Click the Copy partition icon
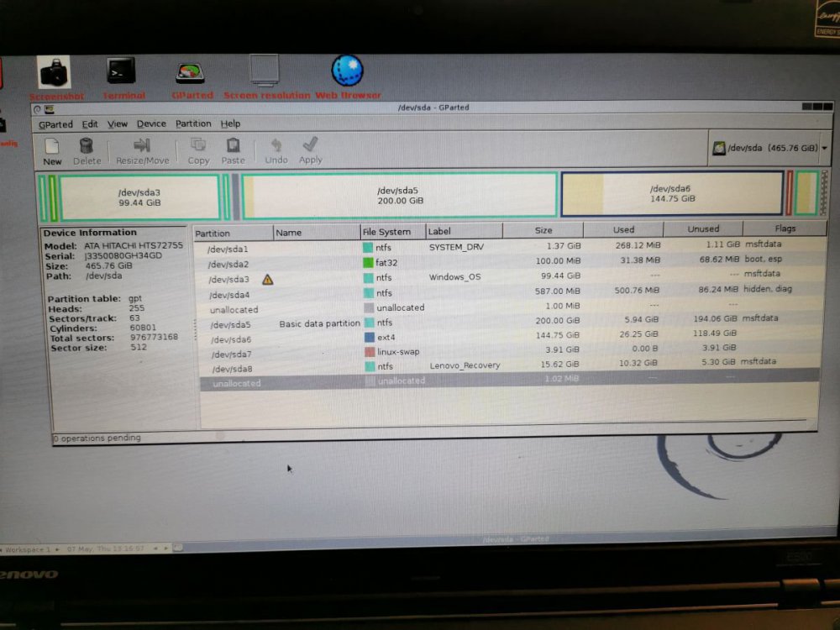The image size is (840, 630). click(x=198, y=145)
